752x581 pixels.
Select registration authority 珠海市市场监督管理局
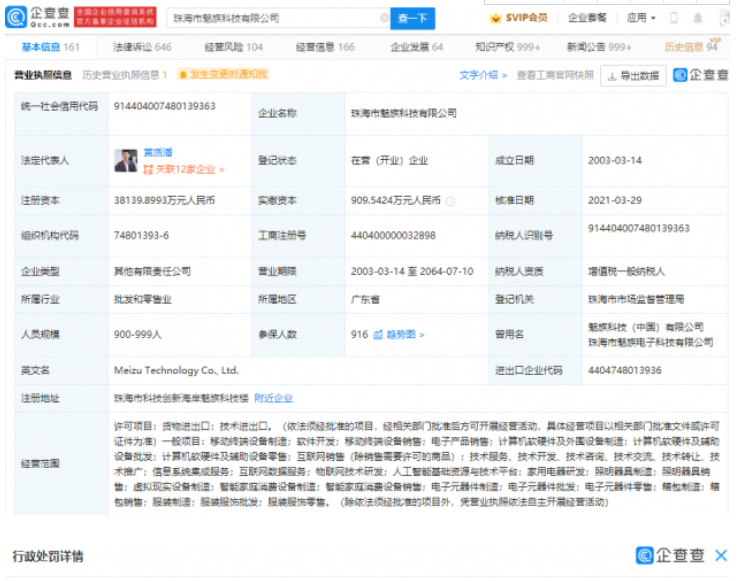[x=636, y=299]
